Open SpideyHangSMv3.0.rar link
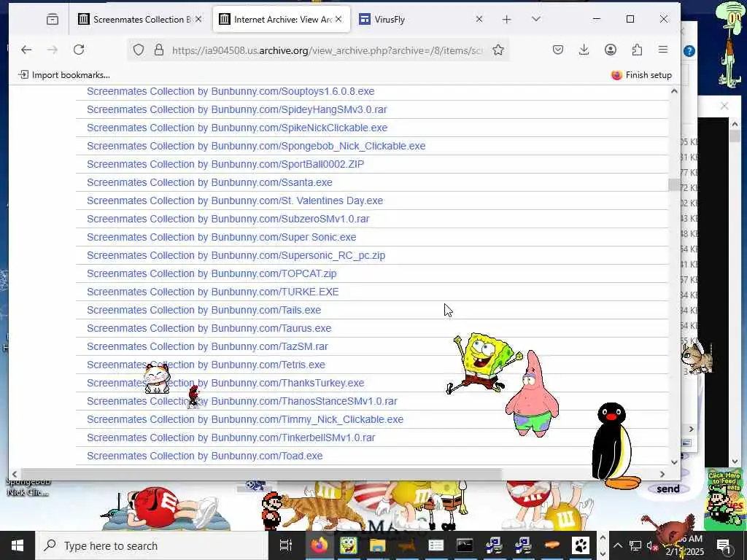The image size is (747, 560). [236, 109]
